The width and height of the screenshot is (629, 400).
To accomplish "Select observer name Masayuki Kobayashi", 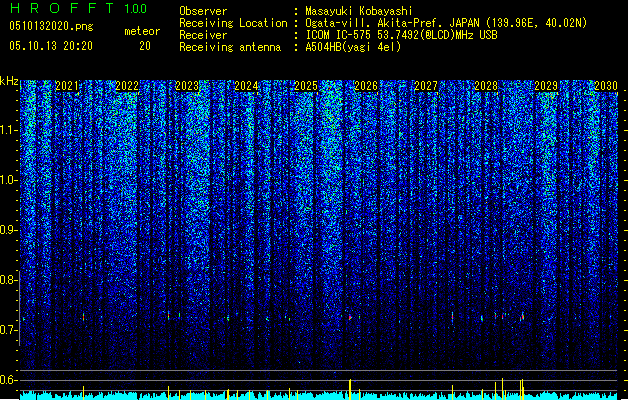I will coord(359,11).
